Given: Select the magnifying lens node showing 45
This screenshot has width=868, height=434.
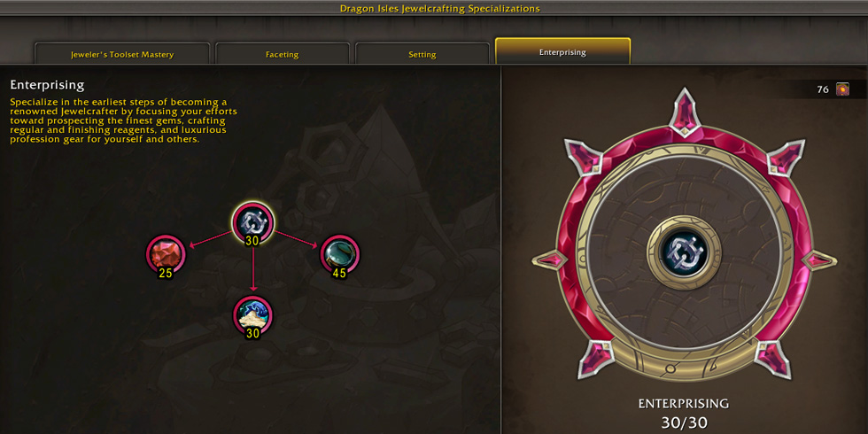Looking at the screenshot, I should (340, 253).
